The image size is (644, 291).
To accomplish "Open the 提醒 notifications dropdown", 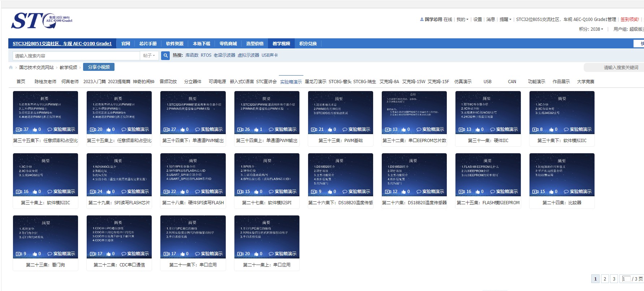I will click(505, 20).
